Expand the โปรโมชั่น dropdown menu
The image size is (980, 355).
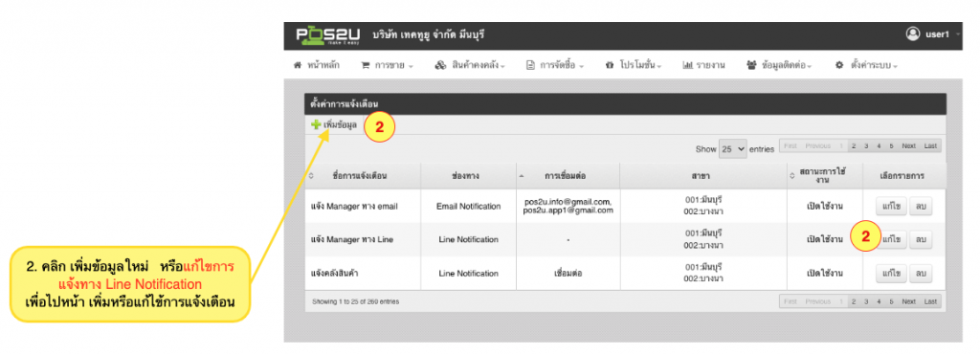point(634,65)
